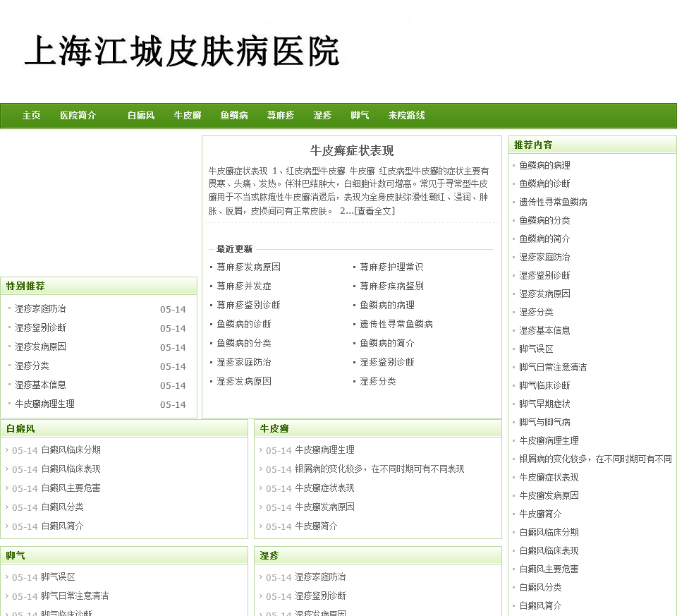Open 湿疹鉴别诊断 in bottom 湿疹 section
The height and width of the screenshot is (616, 677).
pyautogui.click(x=320, y=596)
